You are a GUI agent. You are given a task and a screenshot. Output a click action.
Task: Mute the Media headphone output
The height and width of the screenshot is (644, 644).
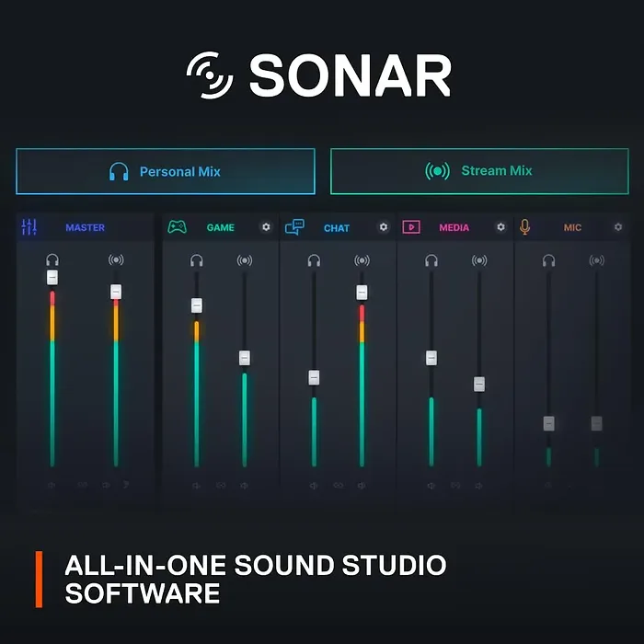(431, 485)
